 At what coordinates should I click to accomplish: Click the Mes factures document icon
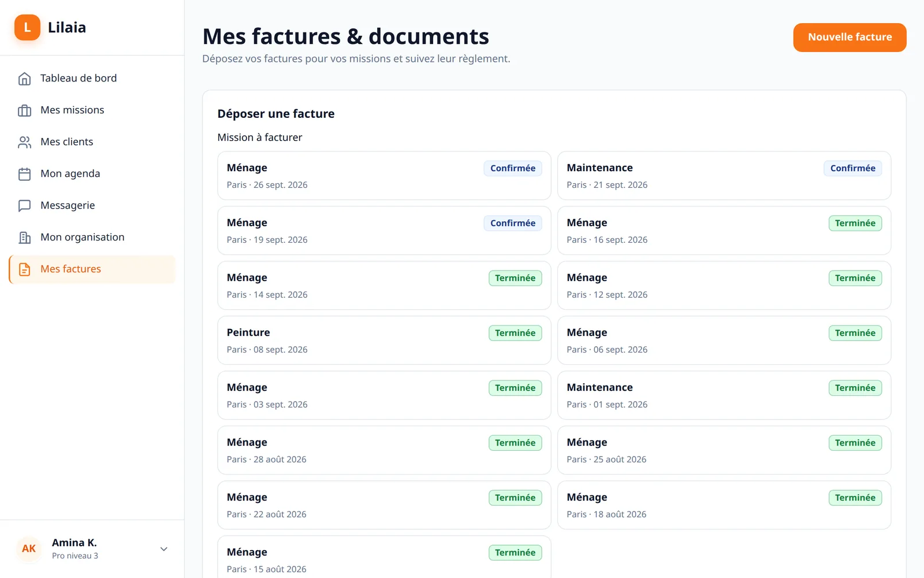(x=24, y=269)
